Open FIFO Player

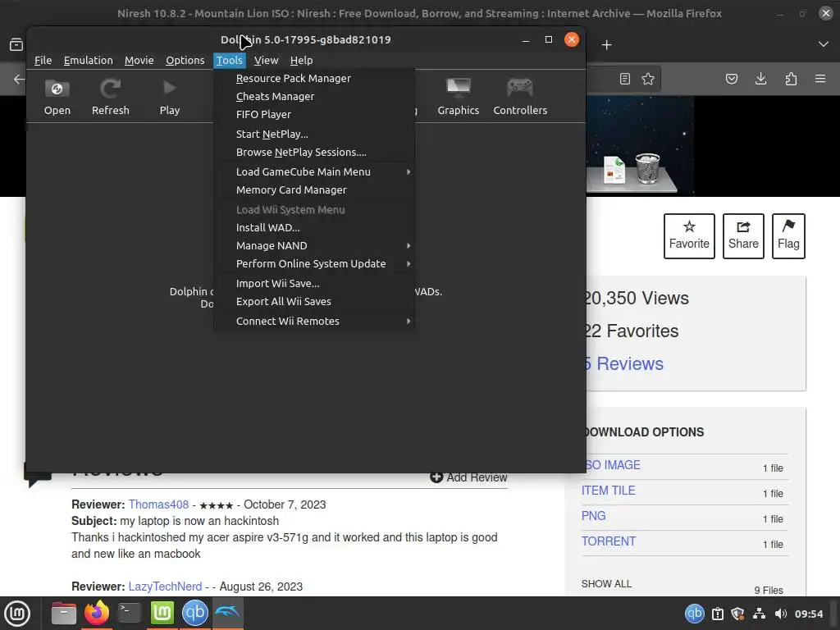[314, 115]
